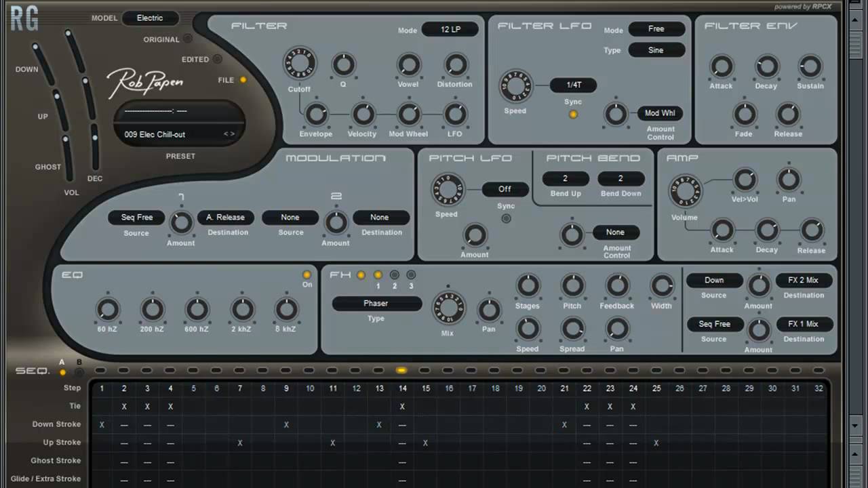Screen dimensions: 868x488
Task: Turn the FX Feedback knob
Action: [x=617, y=286]
